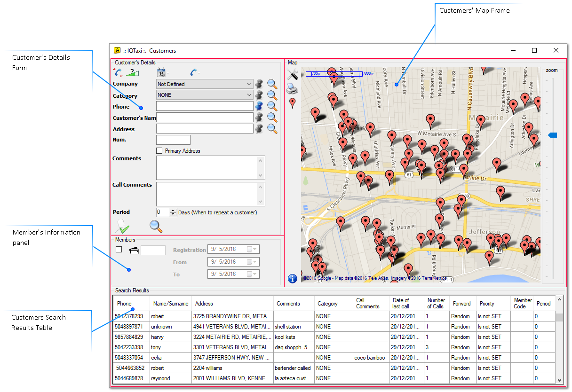Click the phone cell 5044689878
Image resolution: width=572 pixels, height=392 pixels.
131,378
